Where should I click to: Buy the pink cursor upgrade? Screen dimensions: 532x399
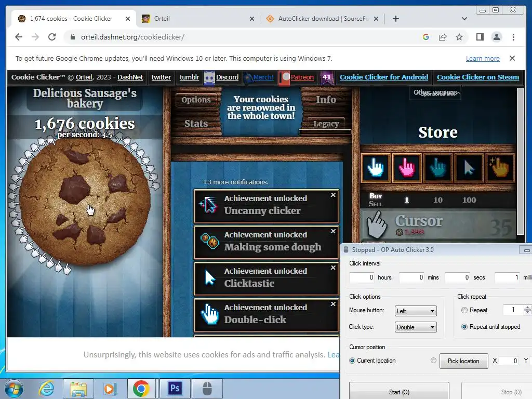pyautogui.click(x=406, y=168)
